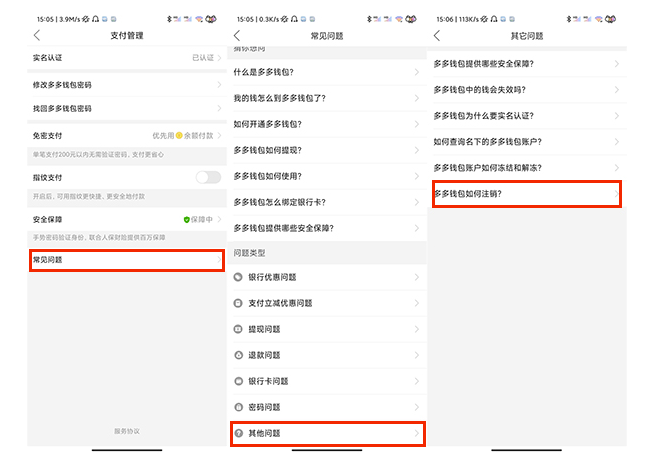Expand chevron on 提现问题 row
The image size is (649, 465).
pos(417,330)
